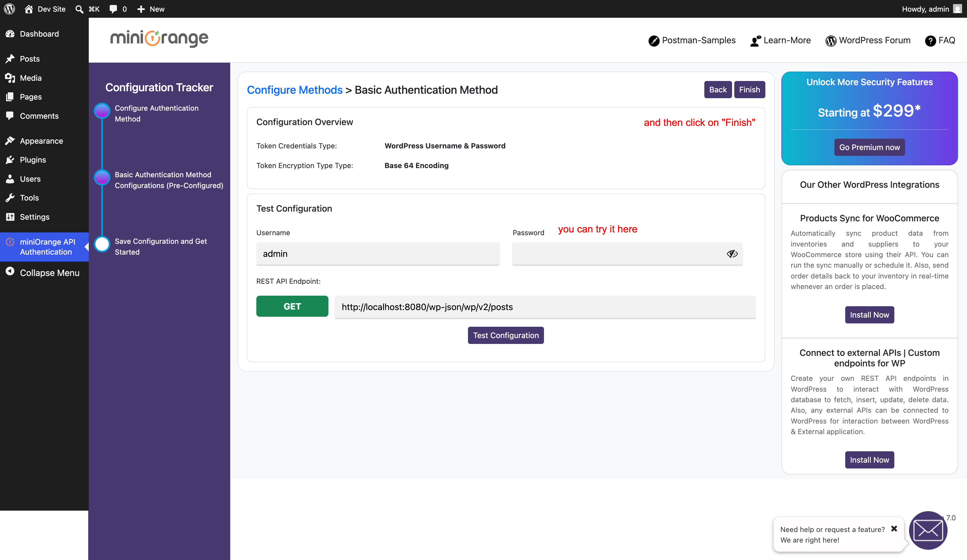This screenshot has height=560, width=967.
Task: Toggle password visibility eye icon
Action: pyautogui.click(x=732, y=254)
